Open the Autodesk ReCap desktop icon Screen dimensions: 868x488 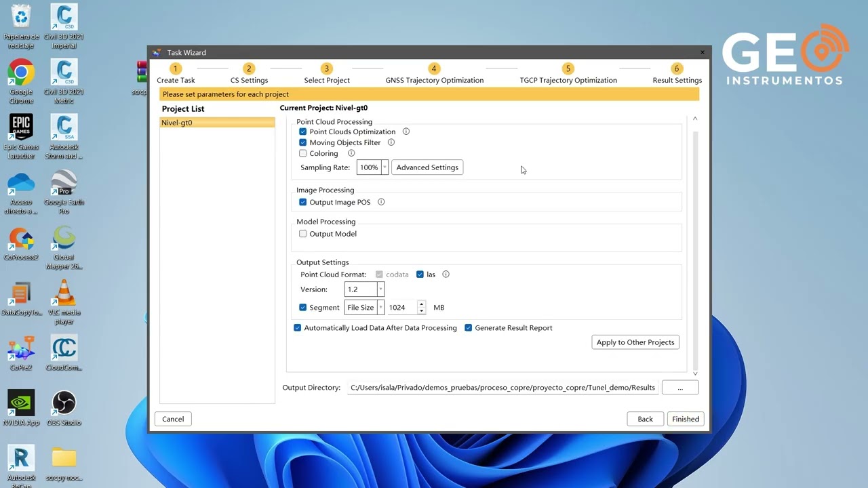point(21,466)
